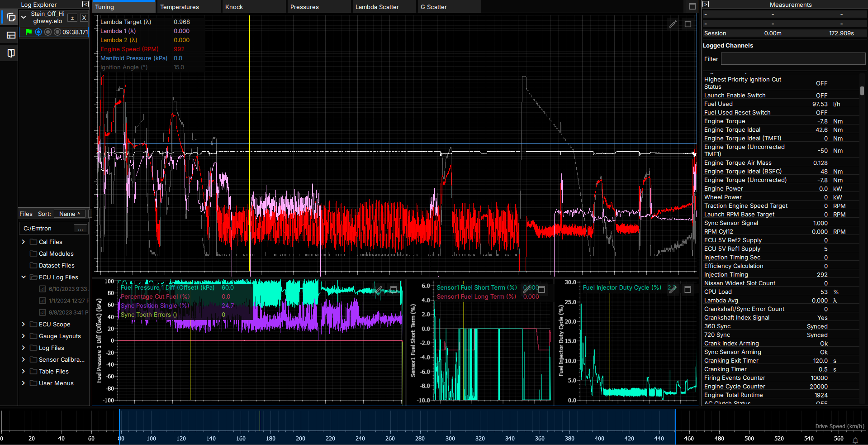Switch to the Lambda Scatter tab
The width and height of the screenshot is (868, 445).
377,7
